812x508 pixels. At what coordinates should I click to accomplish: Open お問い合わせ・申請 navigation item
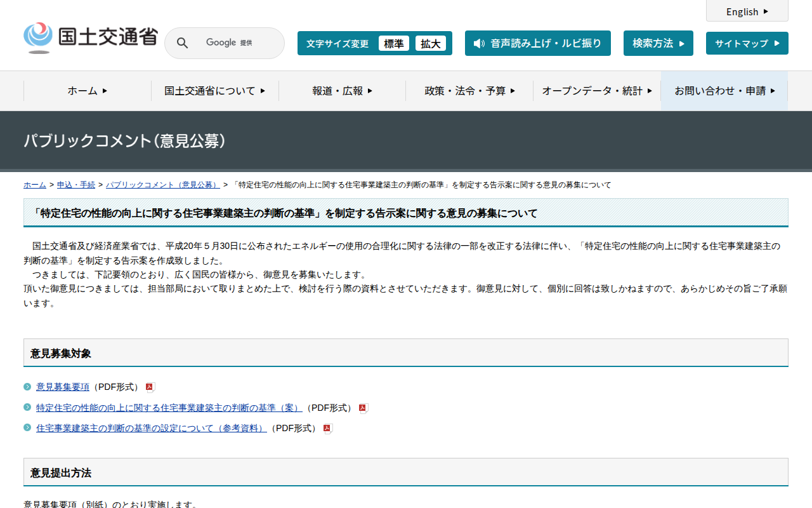point(724,91)
